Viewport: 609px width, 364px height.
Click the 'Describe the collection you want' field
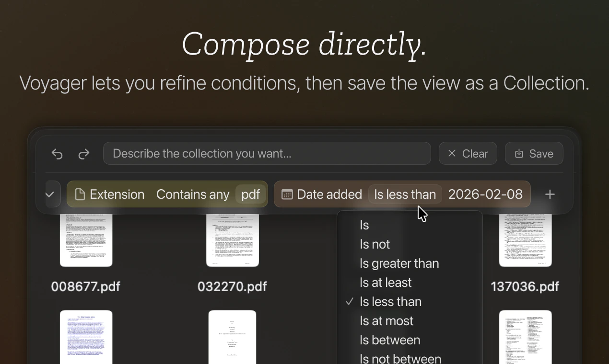point(267,154)
